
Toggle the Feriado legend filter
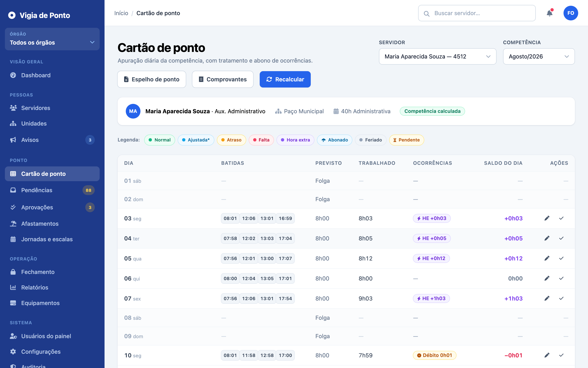[x=371, y=140]
